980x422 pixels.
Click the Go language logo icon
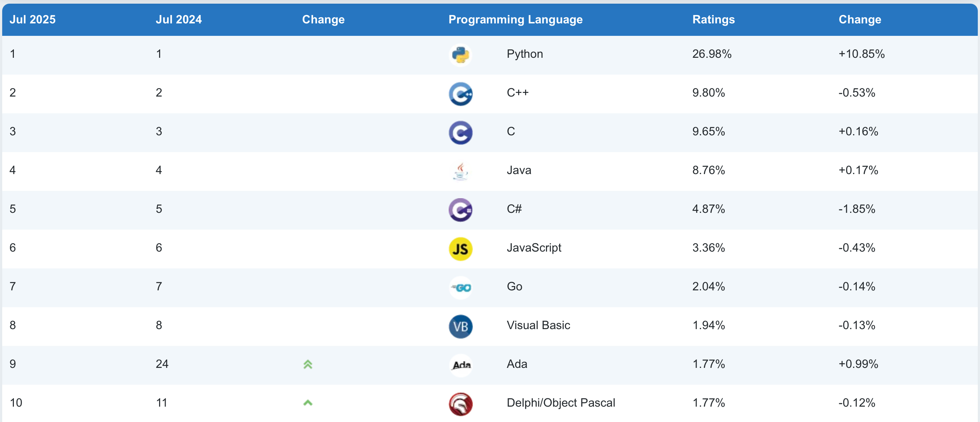tap(460, 287)
